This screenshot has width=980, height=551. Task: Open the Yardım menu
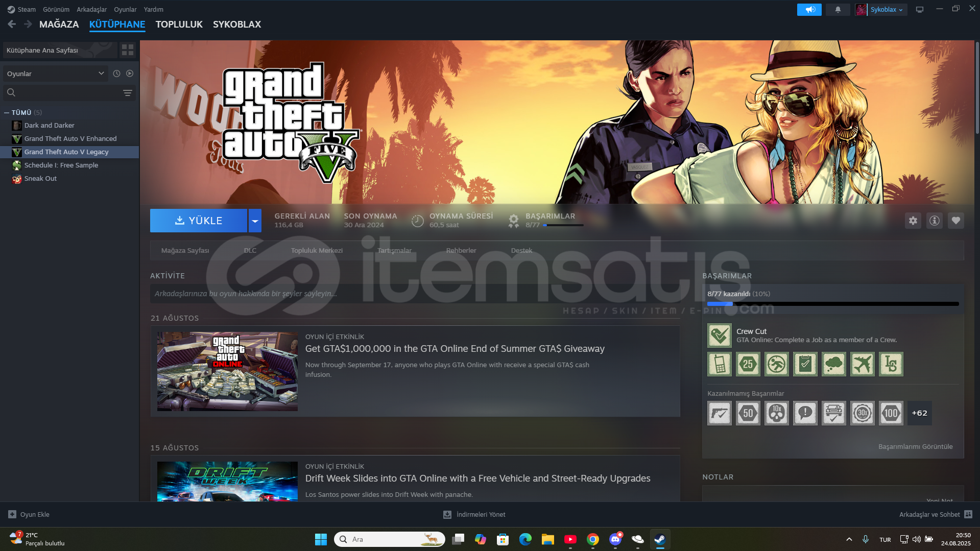154,9
